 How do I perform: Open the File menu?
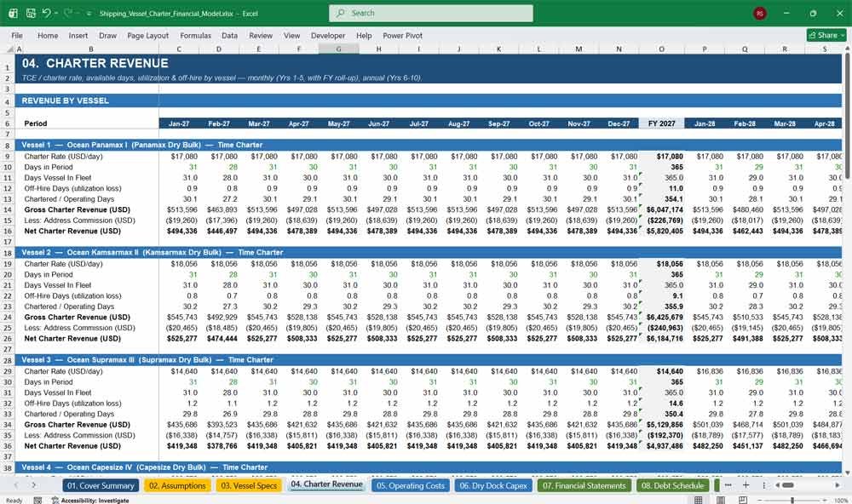[x=17, y=35]
